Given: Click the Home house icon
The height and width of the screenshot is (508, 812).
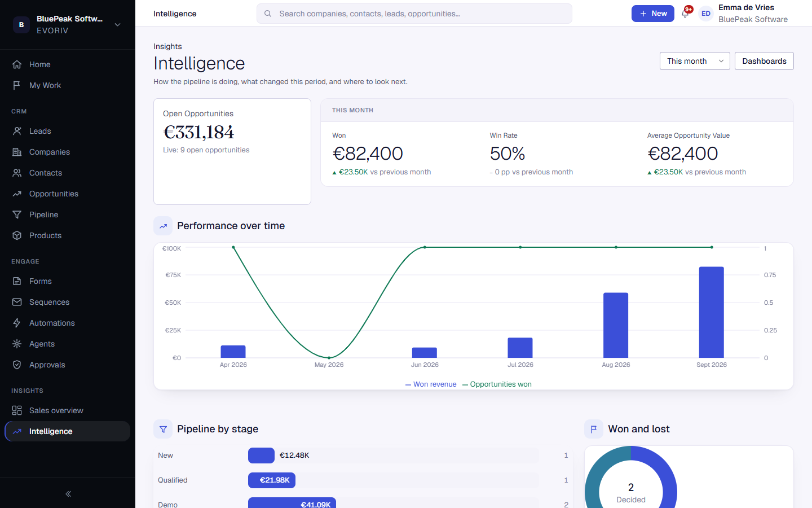Looking at the screenshot, I should [x=17, y=64].
